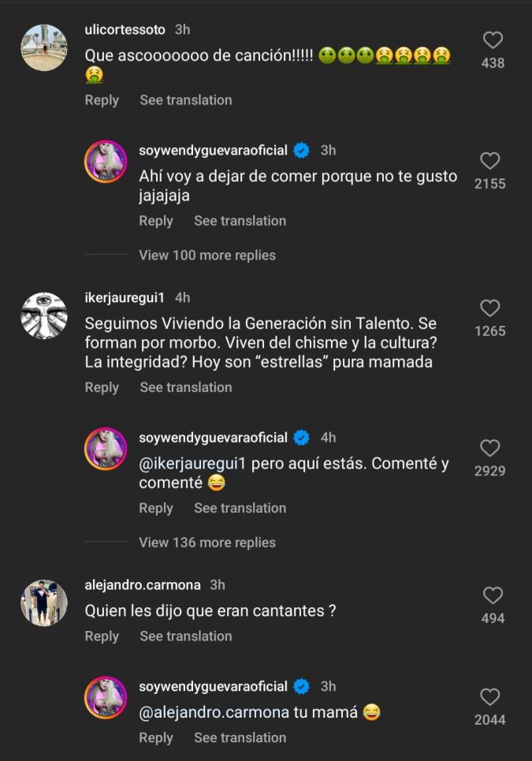Like Wendy's reply to ikerjauregui1
532x761 pixels.
(489, 449)
